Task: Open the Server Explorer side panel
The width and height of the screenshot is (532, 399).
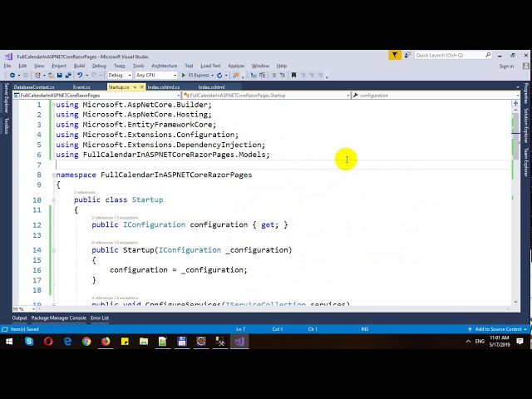Action: (x=6, y=98)
